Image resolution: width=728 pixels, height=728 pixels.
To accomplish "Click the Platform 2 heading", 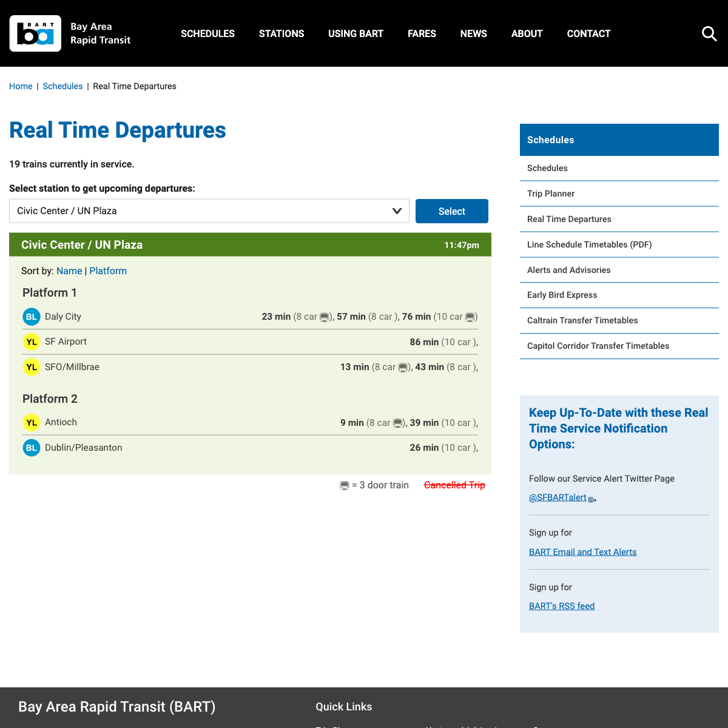I will pos(50,399).
